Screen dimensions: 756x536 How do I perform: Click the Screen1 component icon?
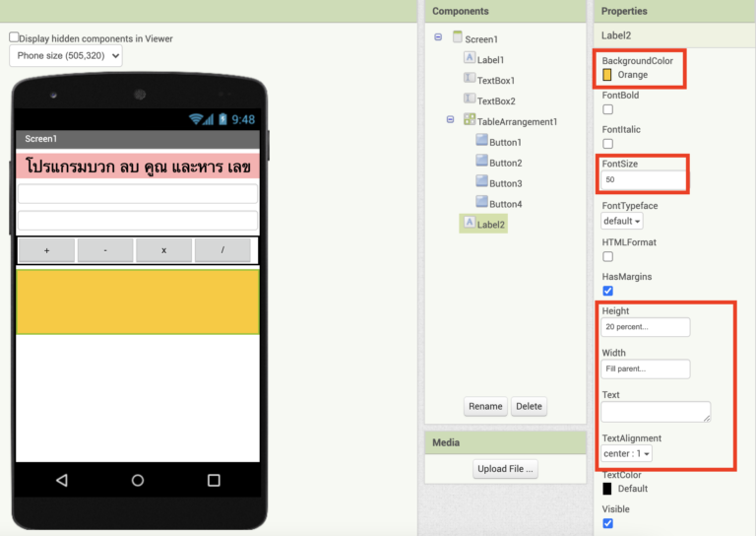(x=457, y=36)
